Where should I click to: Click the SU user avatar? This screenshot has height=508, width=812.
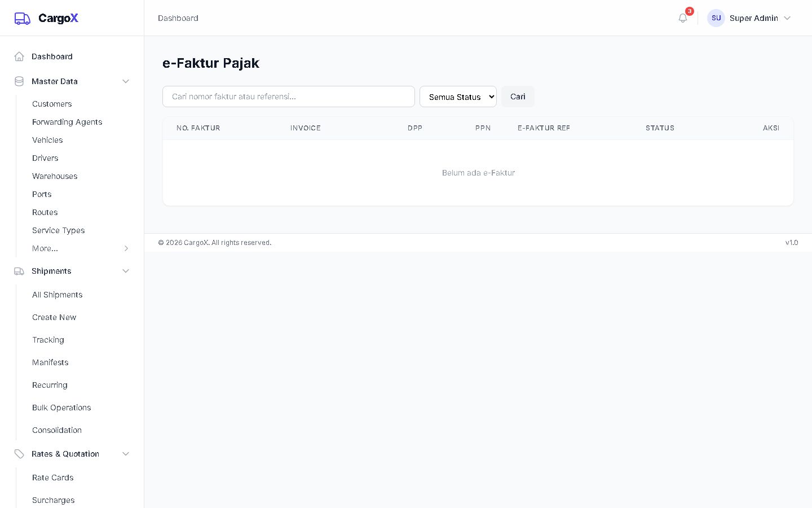[716, 18]
